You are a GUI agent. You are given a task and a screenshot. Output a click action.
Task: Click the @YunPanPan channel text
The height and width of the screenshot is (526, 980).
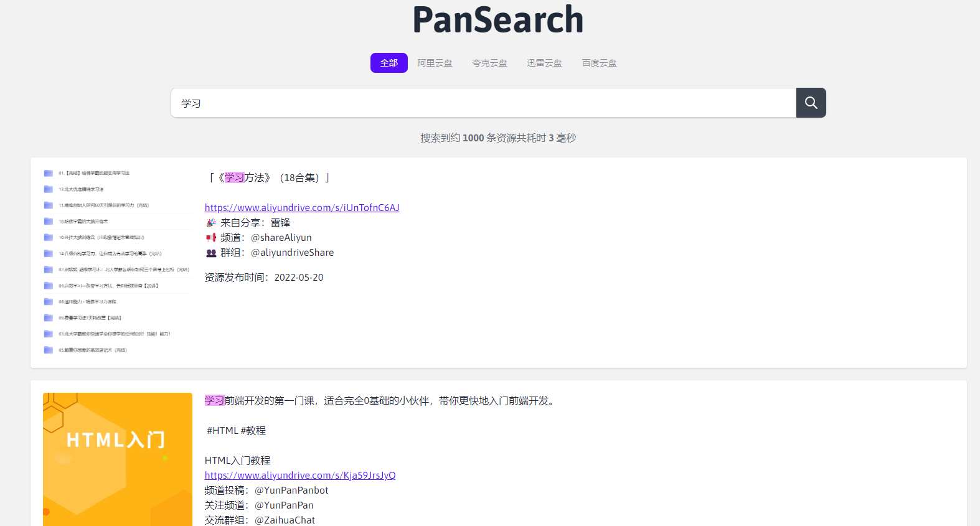tap(284, 505)
